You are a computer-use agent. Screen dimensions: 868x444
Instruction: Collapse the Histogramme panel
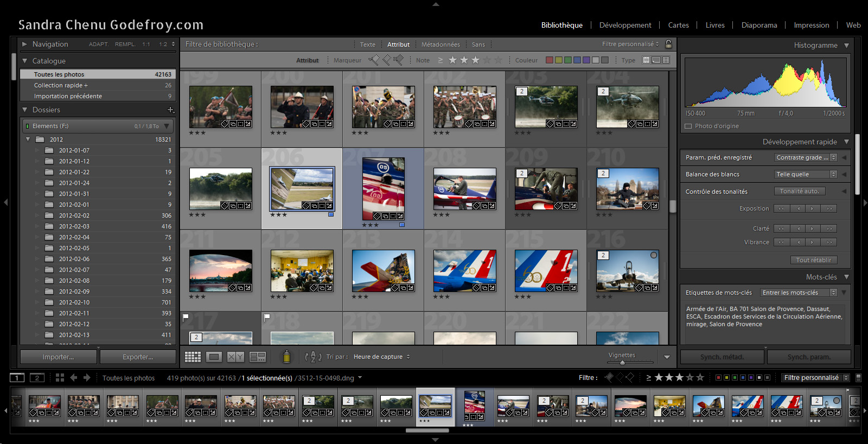pyautogui.click(x=846, y=45)
